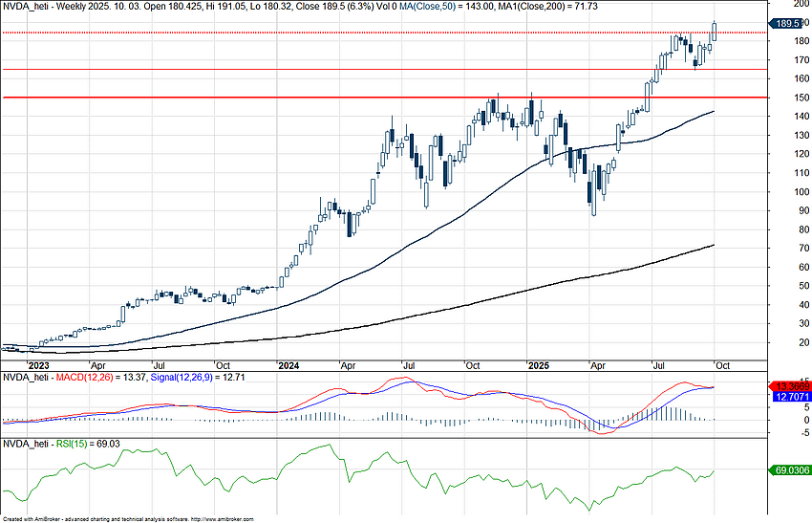Click the 2025 label on time axis
Viewport: 812px width, 523px height.
point(539,365)
